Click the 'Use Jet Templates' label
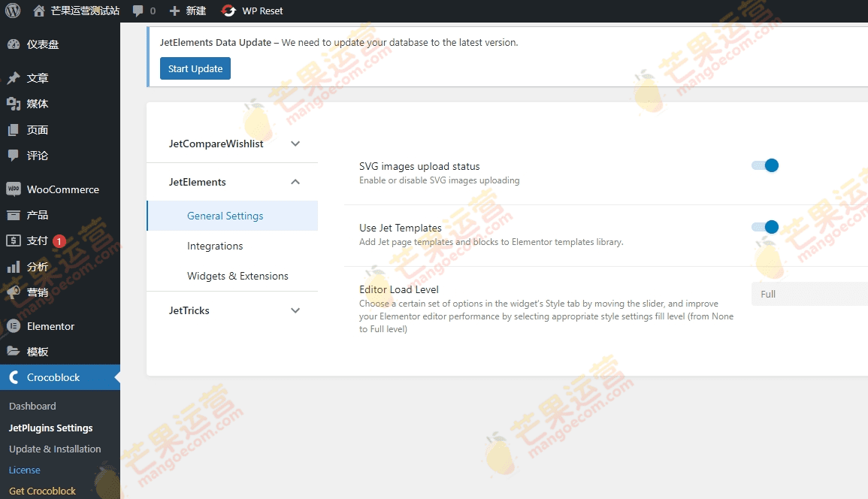Viewport: 868px width, 499px height. tap(401, 228)
